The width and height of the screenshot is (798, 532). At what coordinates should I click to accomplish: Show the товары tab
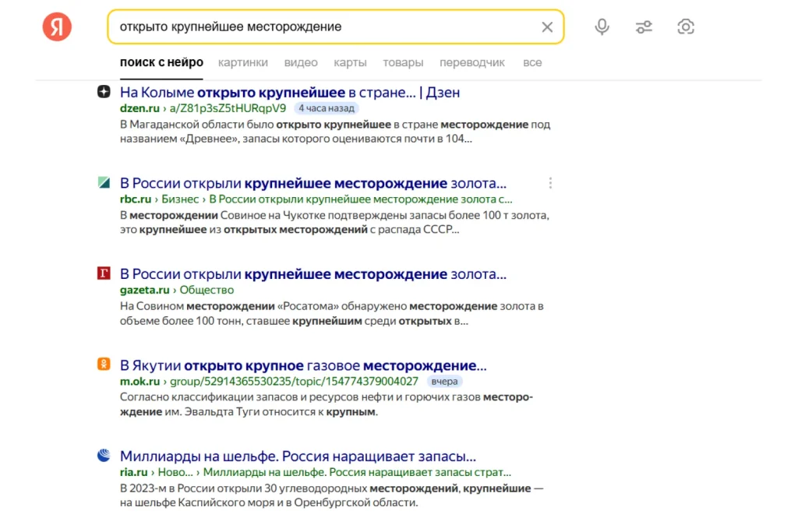coord(403,62)
